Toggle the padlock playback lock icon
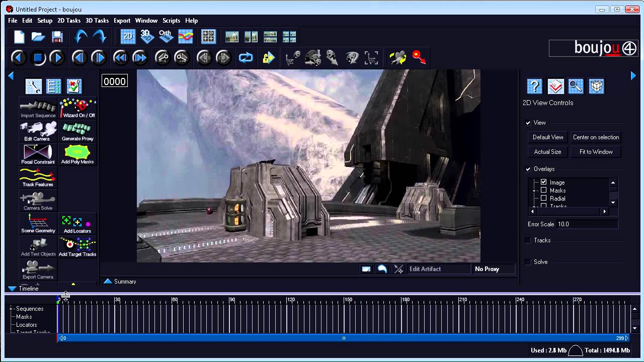This screenshot has width=644, height=362. coord(268,58)
